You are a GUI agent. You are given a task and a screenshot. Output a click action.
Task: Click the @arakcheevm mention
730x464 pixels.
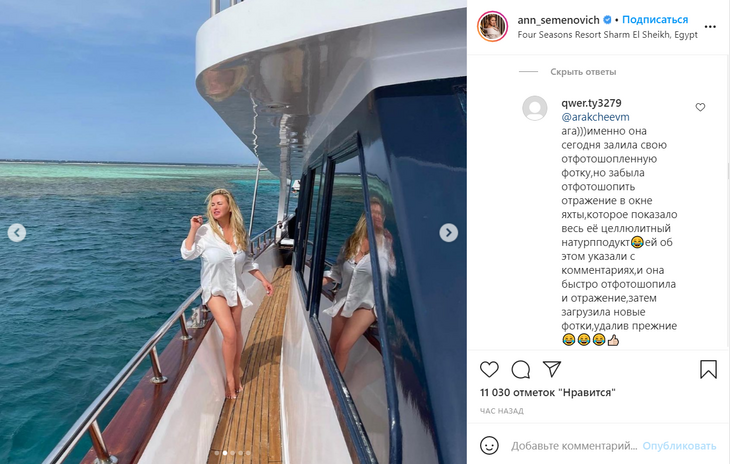point(595,117)
